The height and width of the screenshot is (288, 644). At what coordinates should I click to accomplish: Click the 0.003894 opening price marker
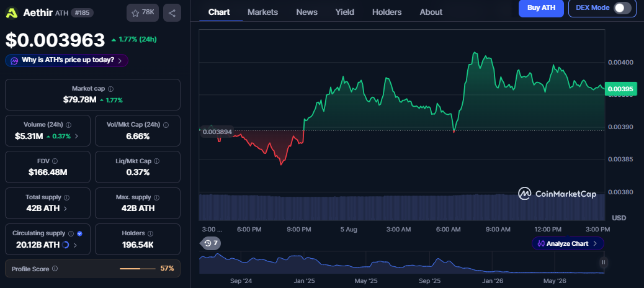coord(217,132)
